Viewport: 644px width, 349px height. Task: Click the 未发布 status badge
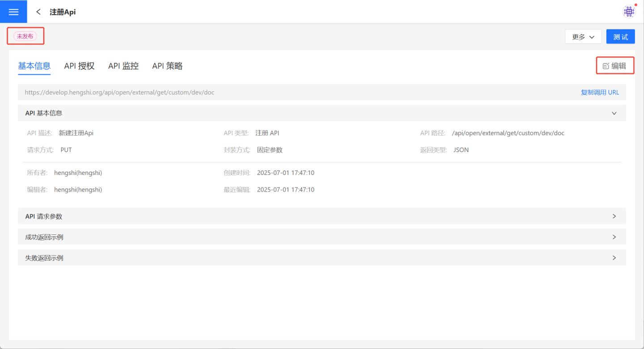(x=25, y=36)
